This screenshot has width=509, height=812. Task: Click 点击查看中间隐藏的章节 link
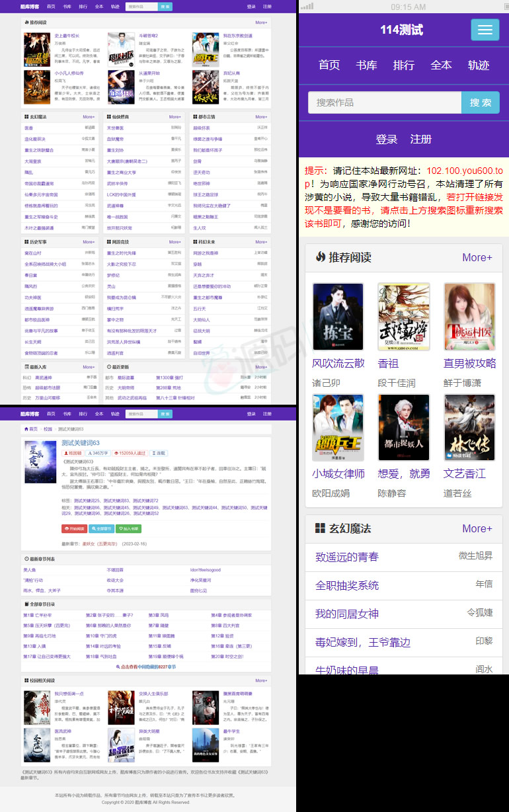146,667
